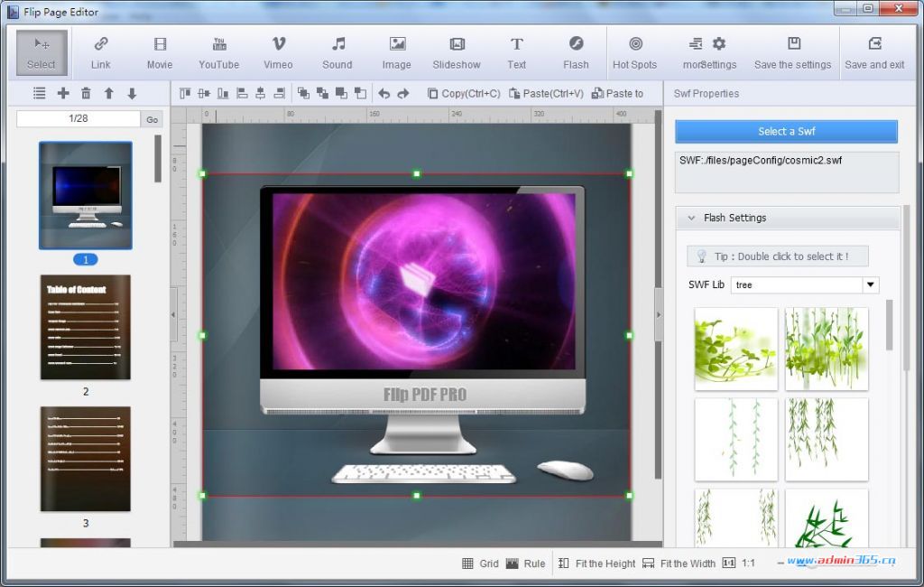Align objects to right edges
Viewport: 924px width, 587px height.
[280, 93]
